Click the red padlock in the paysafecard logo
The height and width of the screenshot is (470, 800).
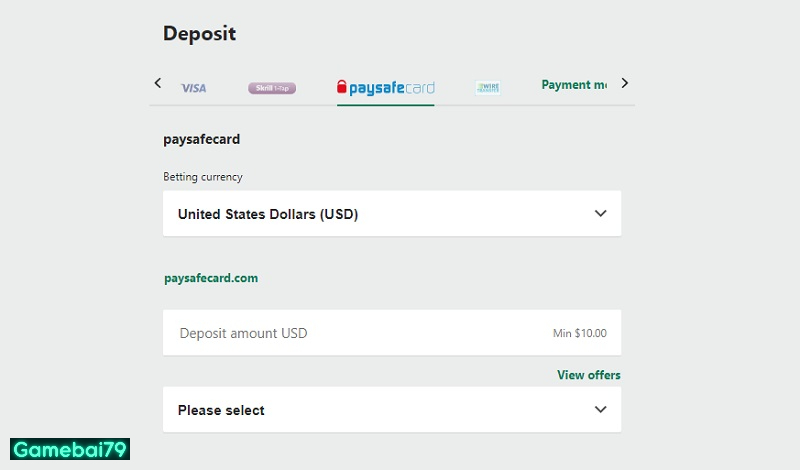(x=342, y=87)
